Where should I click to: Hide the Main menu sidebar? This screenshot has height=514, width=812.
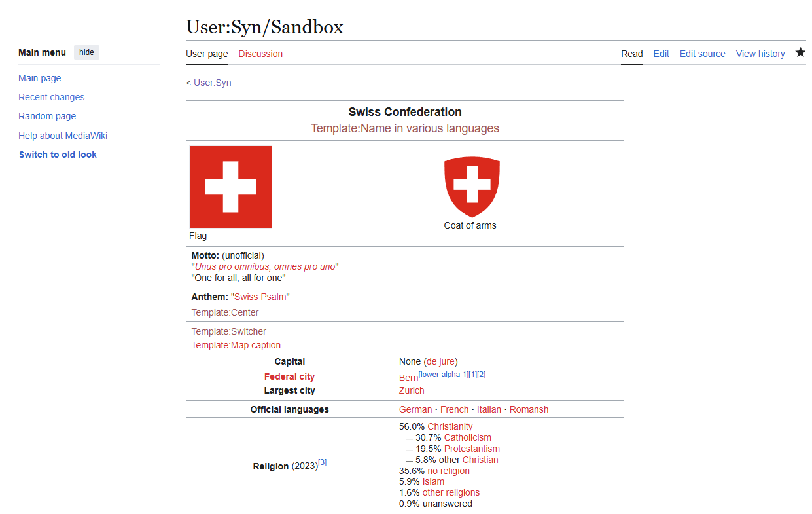pos(86,52)
